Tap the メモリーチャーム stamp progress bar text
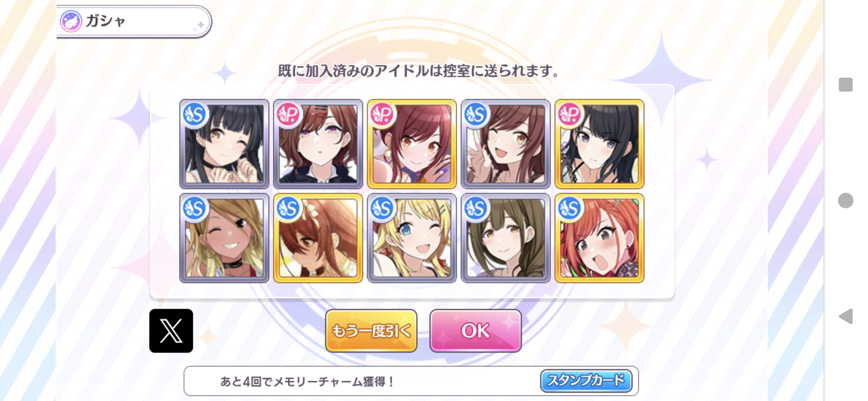Viewport: 868px width, 401px height. [x=307, y=381]
